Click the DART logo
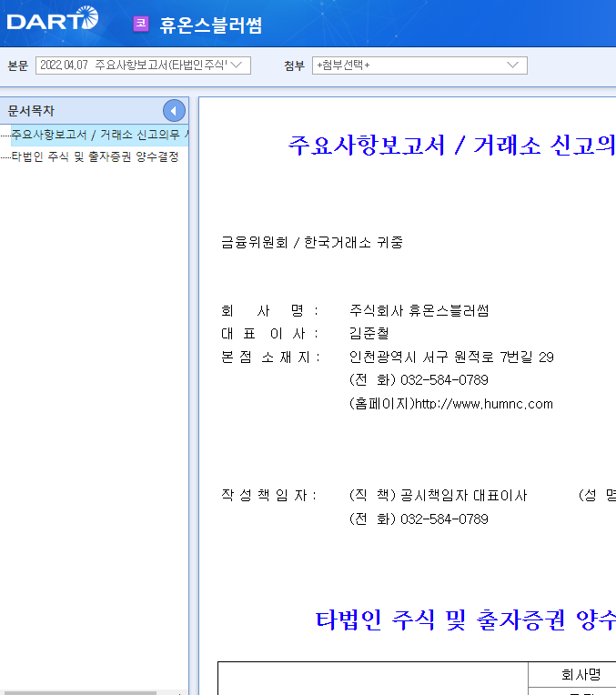 (x=53, y=18)
